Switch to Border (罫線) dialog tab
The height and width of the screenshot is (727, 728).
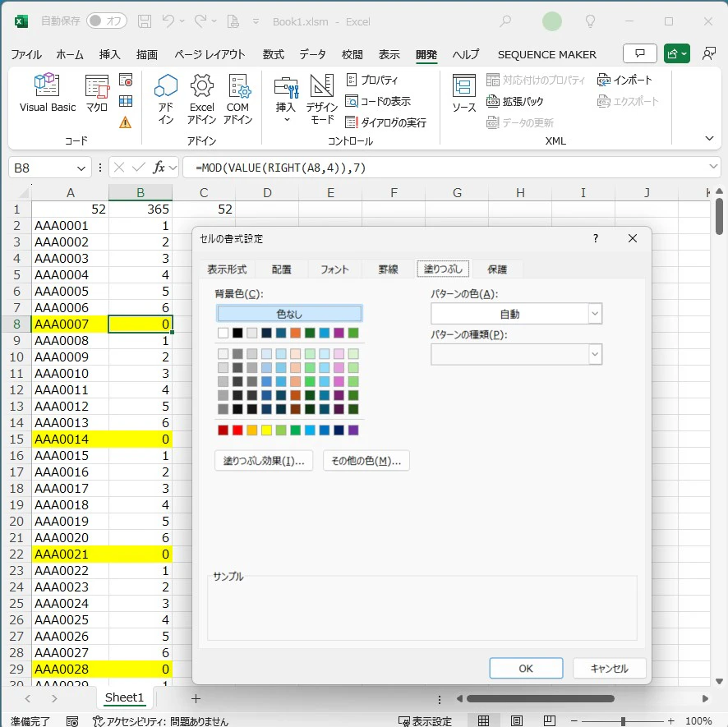pos(388,269)
